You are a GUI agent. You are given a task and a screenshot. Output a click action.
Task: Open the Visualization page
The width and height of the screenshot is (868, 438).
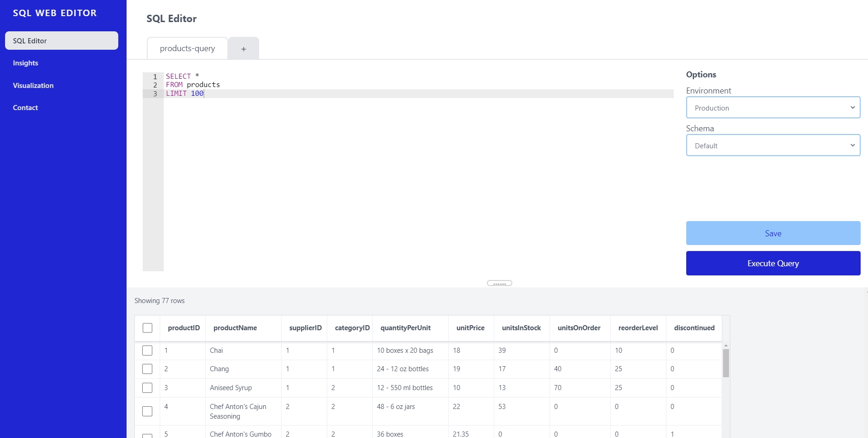33,85
